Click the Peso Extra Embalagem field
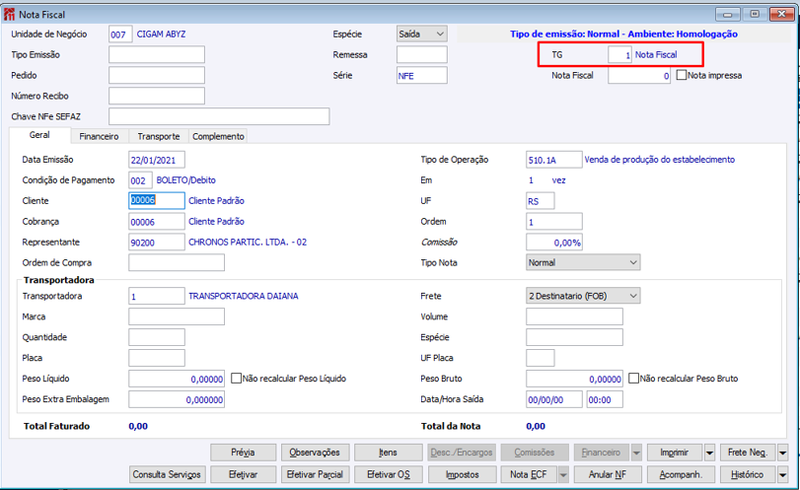The image size is (800, 490). point(177,399)
